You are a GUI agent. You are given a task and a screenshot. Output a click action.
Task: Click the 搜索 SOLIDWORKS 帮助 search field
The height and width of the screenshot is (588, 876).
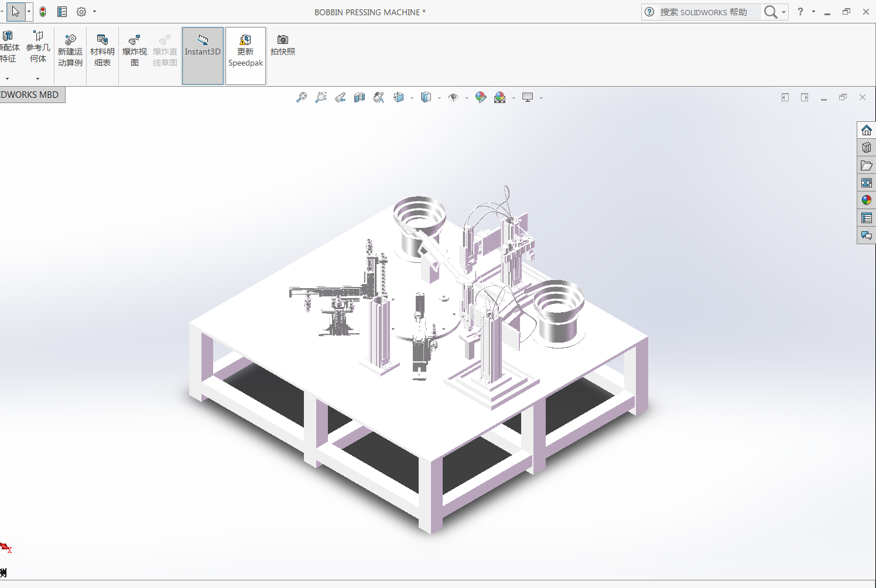(x=709, y=12)
